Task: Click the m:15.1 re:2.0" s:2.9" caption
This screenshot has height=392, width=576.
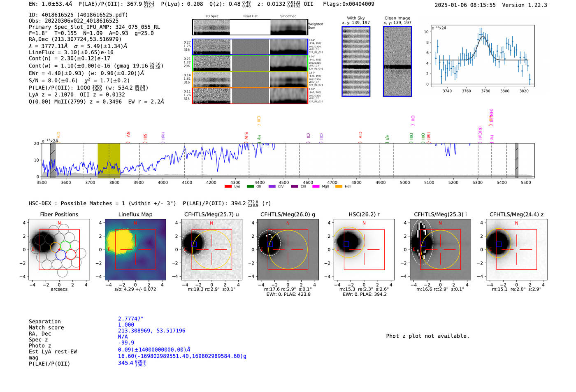Action: tap(516, 289)
